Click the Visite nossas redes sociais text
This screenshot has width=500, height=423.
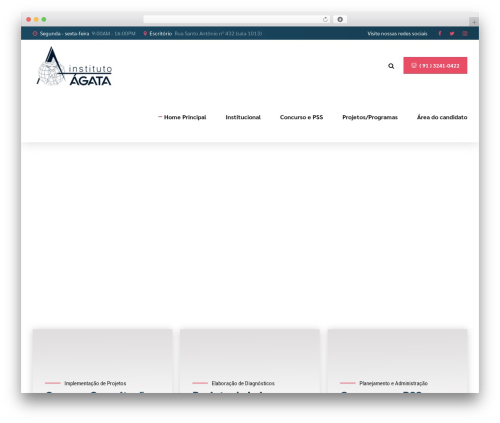point(397,34)
